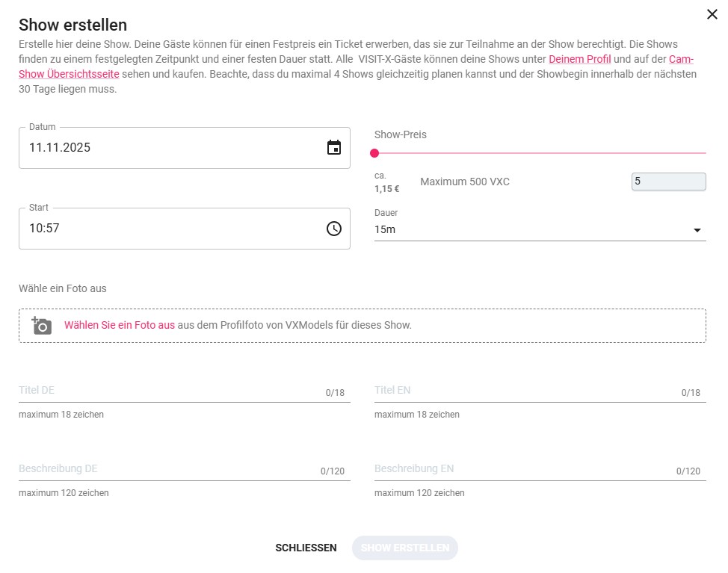The height and width of the screenshot is (573, 728).
Task: Follow the Deinem Profil link
Action: pyautogui.click(x=580, y=59)
